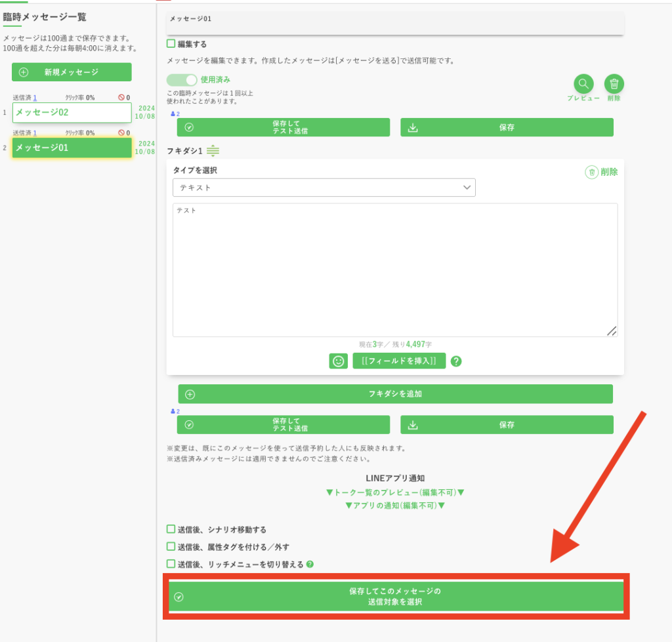Select メッセージ01 in the message list
Image resolution: width=672 pixels, height=642 pixels.
point(72,148)
